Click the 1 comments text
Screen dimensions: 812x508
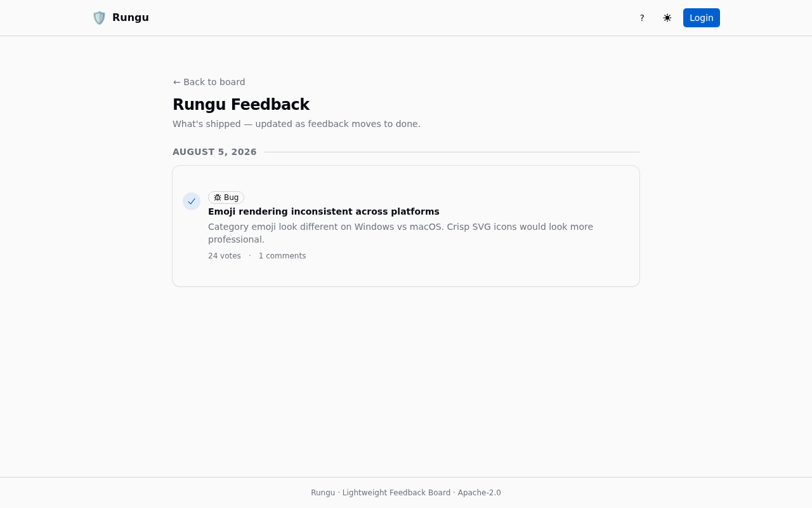282,256
